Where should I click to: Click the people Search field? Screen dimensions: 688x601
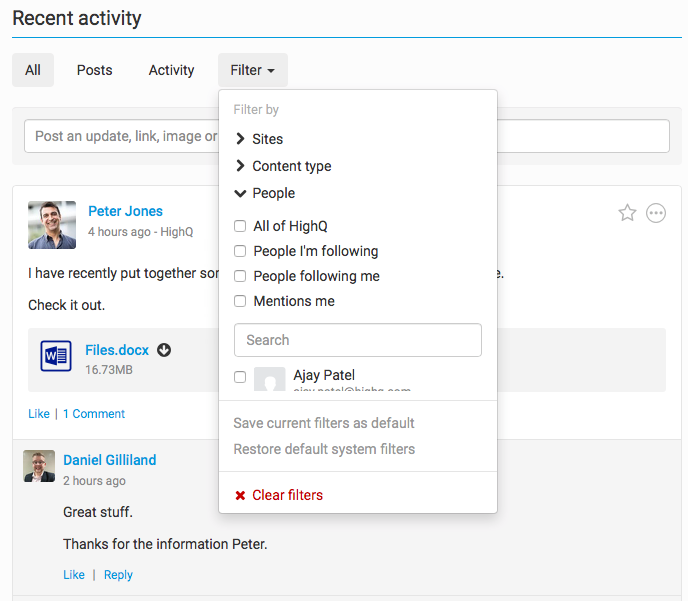coord(357,340)
